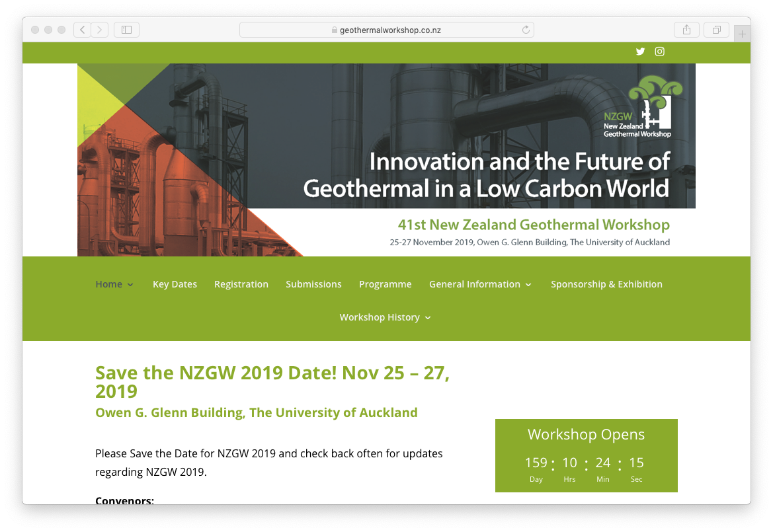Go to the Registration page
The height and width of the screenshot is (532, 773).
click(x=241, y=284)
